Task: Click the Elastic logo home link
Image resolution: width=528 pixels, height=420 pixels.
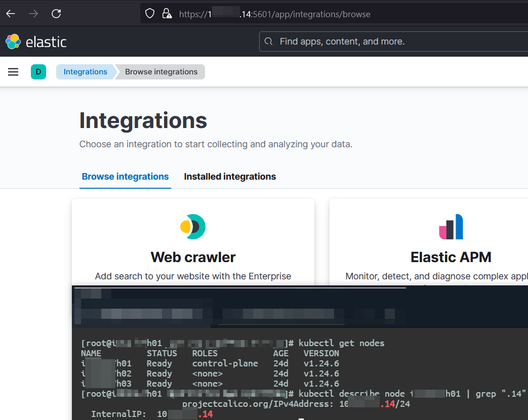Action: [x=36, y=41]
